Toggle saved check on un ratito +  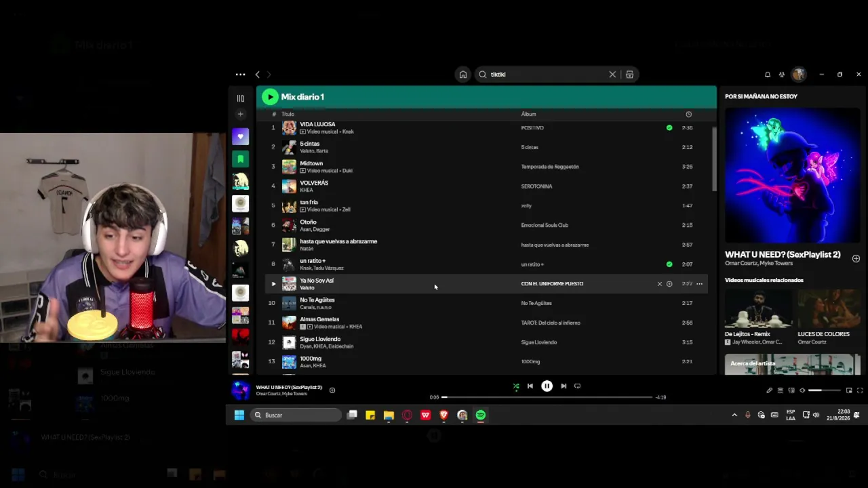(x=669, y=264)
